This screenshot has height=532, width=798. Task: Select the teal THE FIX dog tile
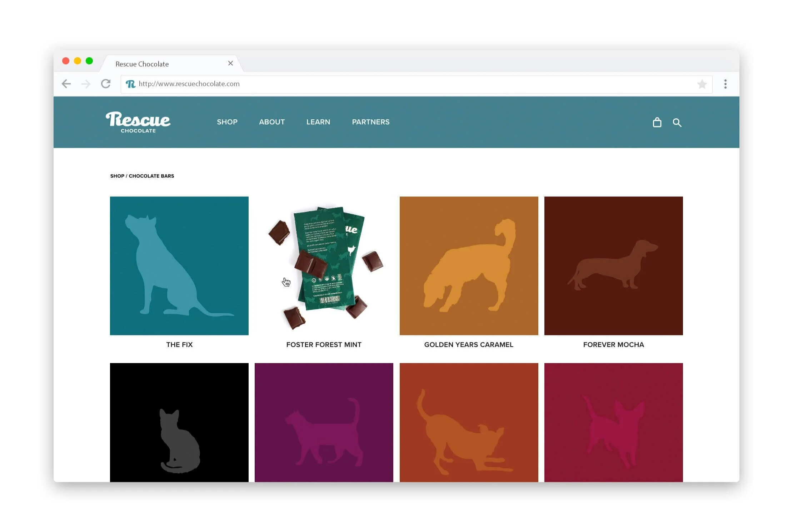pos(179,266)
